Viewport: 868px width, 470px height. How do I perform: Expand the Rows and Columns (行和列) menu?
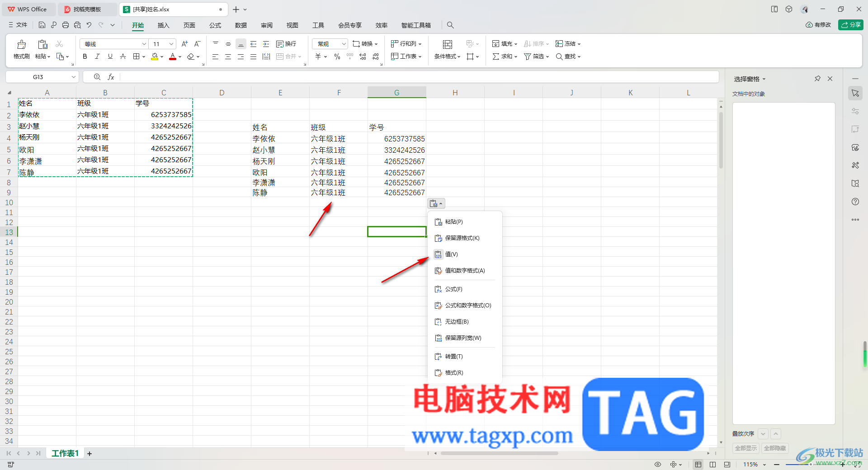coord(406,44)
